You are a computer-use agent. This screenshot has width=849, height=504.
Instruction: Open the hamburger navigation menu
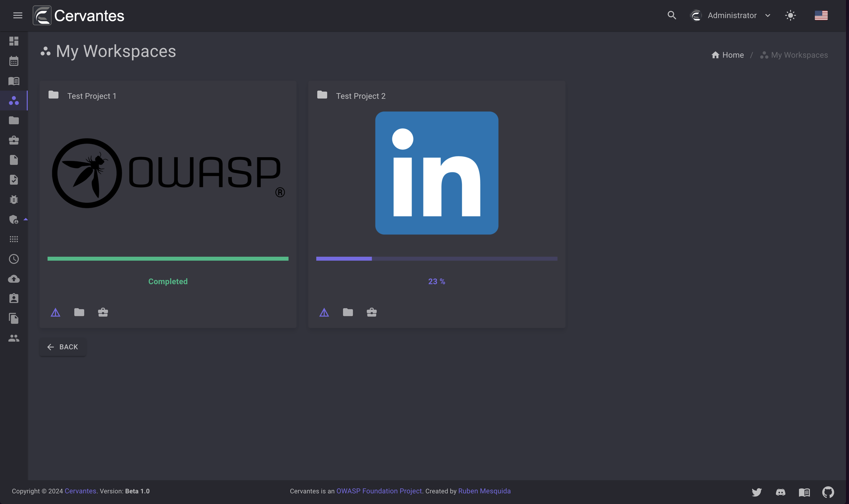(x=18, y=15)
